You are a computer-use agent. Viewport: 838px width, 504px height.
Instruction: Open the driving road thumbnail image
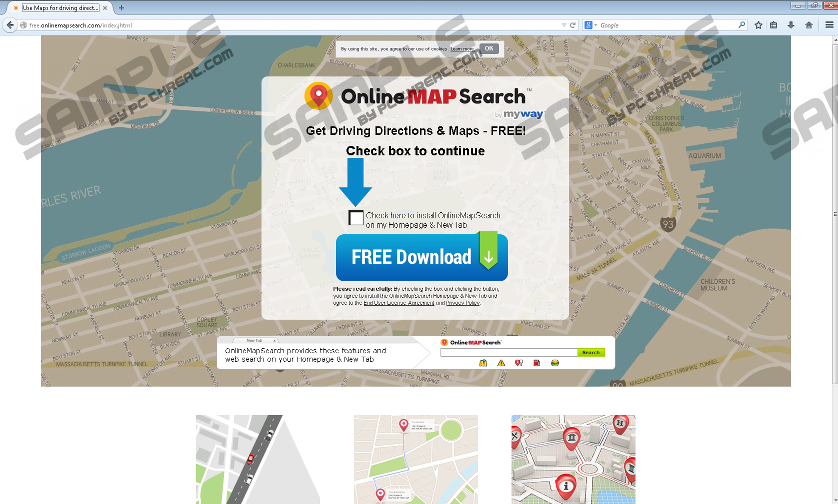coord(257,460)
